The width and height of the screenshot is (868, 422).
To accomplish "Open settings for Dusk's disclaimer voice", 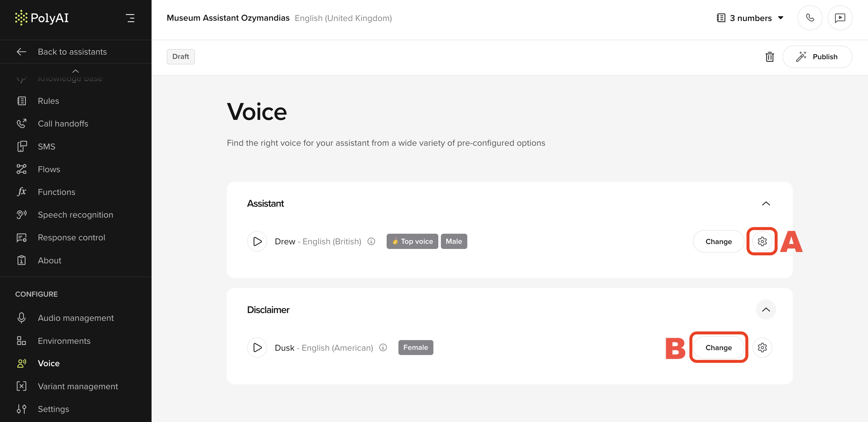I will pyautogui.click(x=763, y=348).
